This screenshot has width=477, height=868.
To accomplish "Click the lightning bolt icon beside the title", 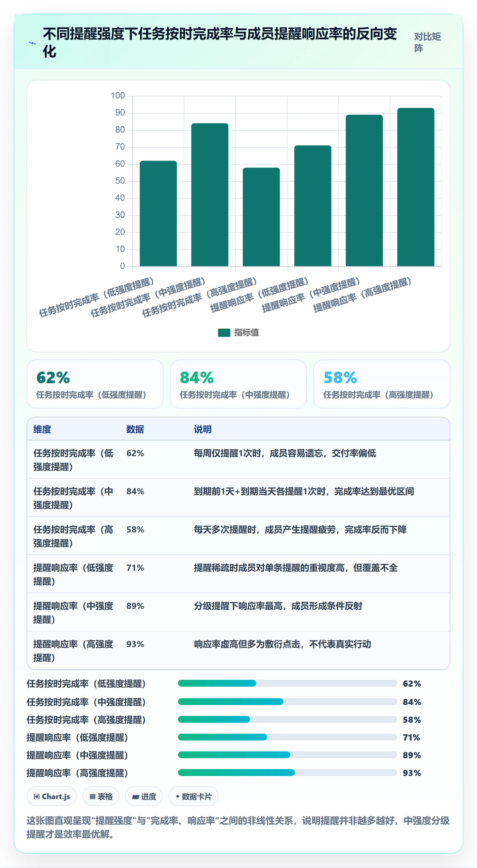I will [32, 43].
